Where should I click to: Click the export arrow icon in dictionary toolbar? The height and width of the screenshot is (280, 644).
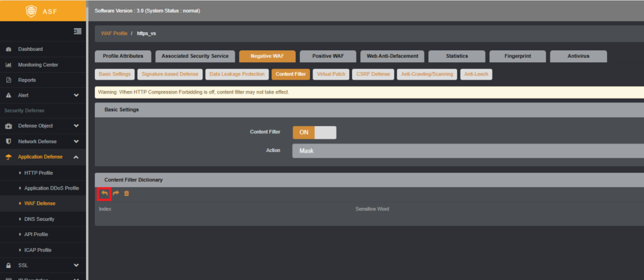pos(116,193)
